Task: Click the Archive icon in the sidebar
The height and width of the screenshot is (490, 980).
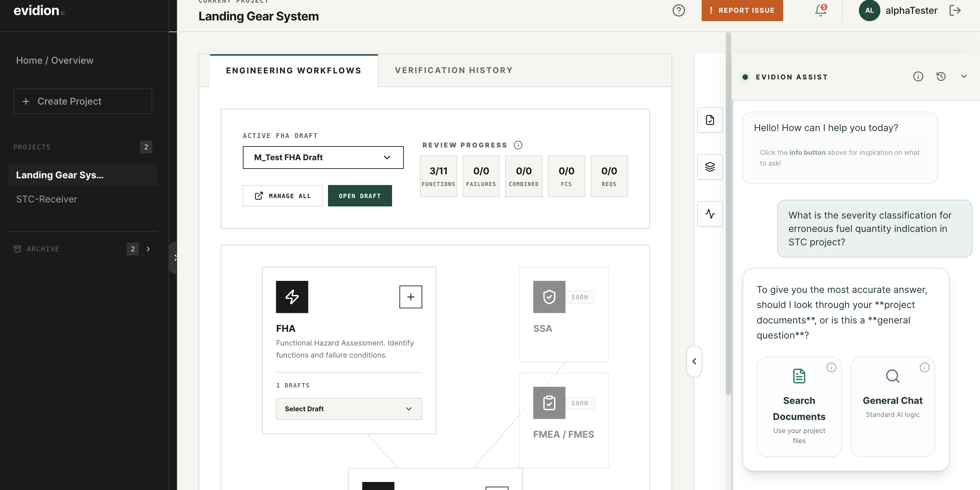Action: [18, 249]
